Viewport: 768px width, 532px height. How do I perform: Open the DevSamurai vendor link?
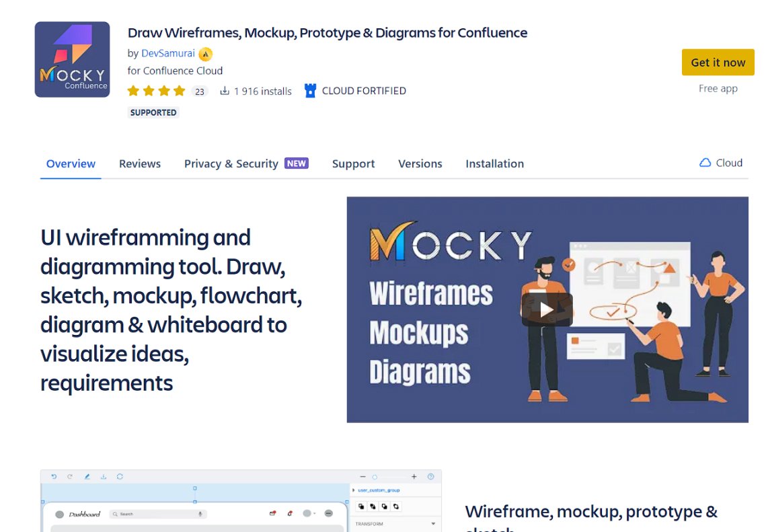tap(168, 53)
